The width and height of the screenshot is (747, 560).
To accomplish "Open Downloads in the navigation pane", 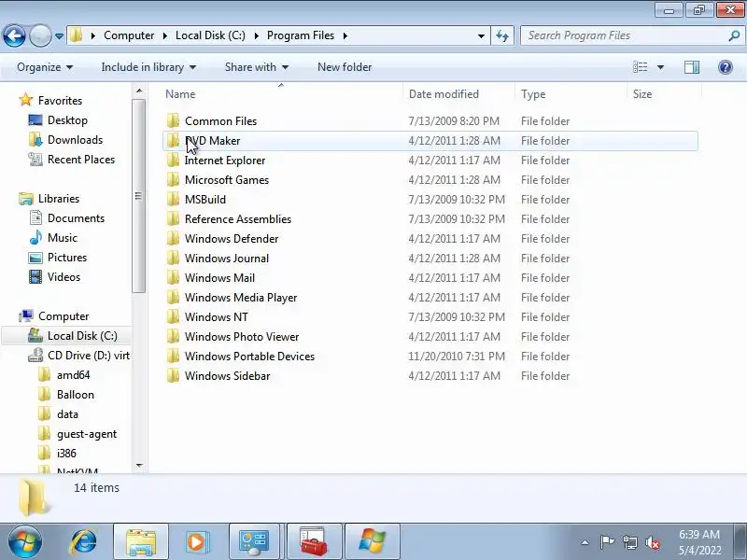I will click(x=75, y=140).
